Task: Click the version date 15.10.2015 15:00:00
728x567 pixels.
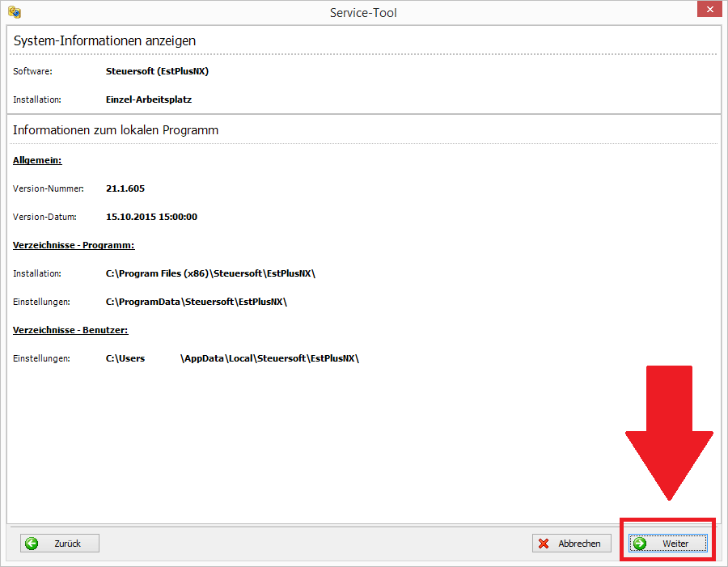Action: coord(151,217)
